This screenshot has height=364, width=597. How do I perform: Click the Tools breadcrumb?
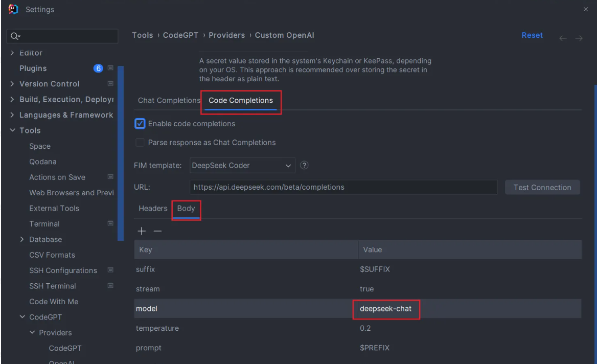[143, 35]
